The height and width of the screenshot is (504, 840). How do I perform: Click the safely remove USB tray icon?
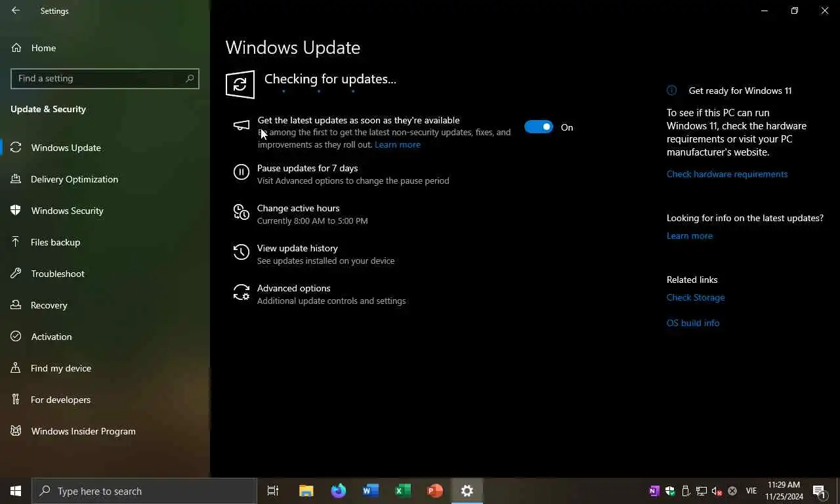coord(686,491)
